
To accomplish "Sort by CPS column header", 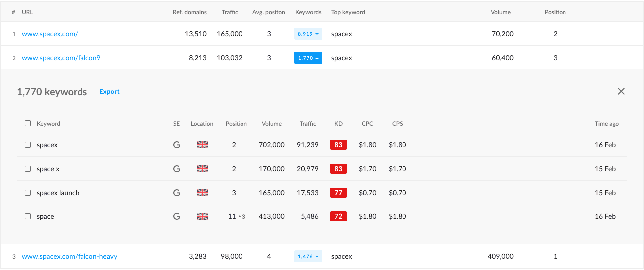I will 397,124.
